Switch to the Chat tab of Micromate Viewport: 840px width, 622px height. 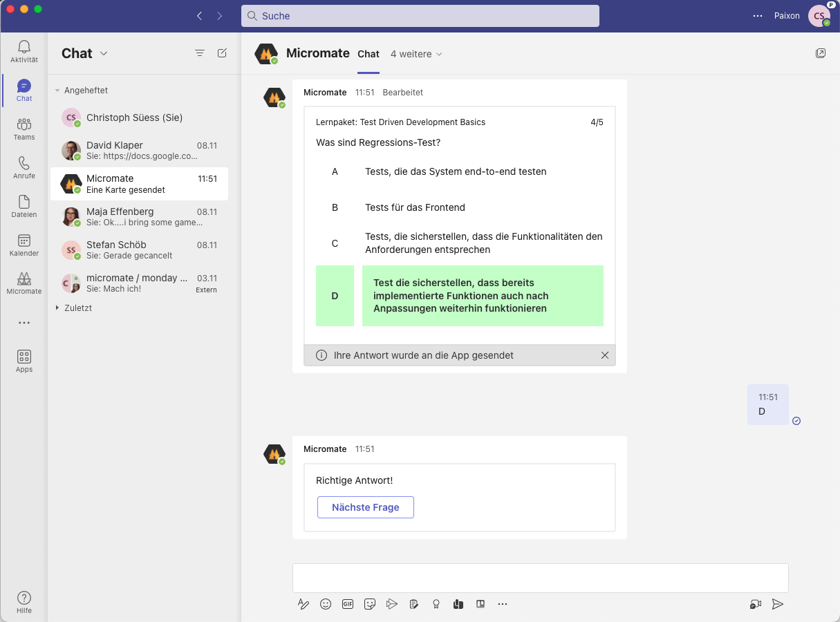coord(368,54)
